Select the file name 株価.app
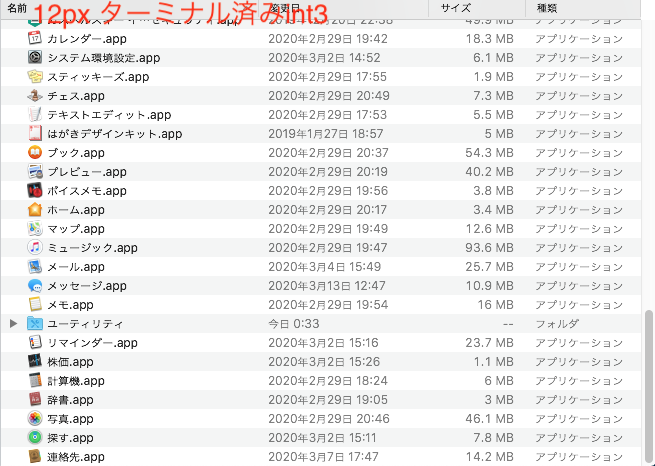This screenshot has height=466, width=655. pos(70,362)
